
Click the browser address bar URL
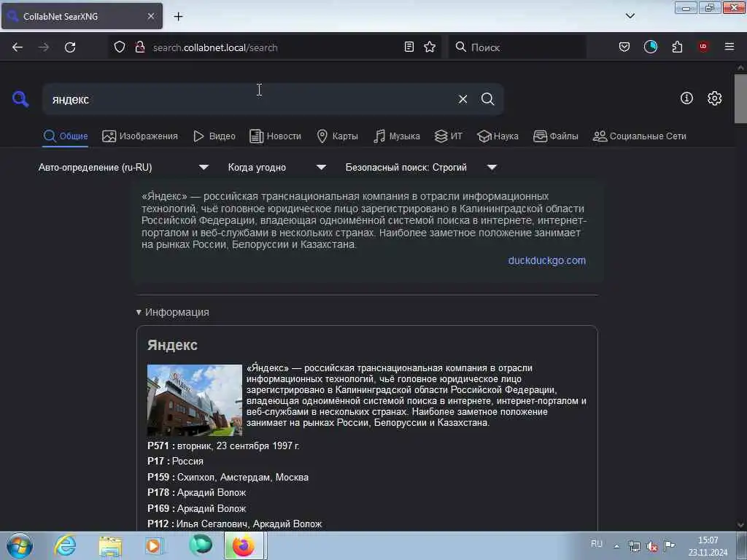(215, 47)
